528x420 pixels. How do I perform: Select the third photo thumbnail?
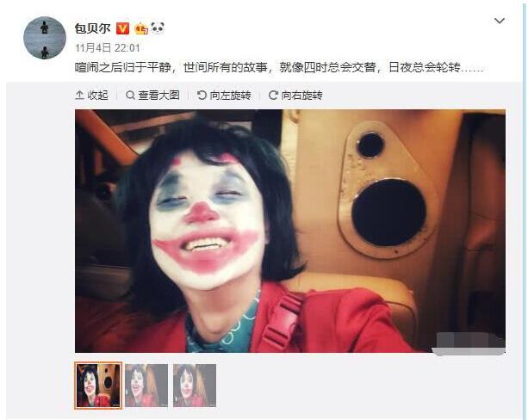coord(195,386)
